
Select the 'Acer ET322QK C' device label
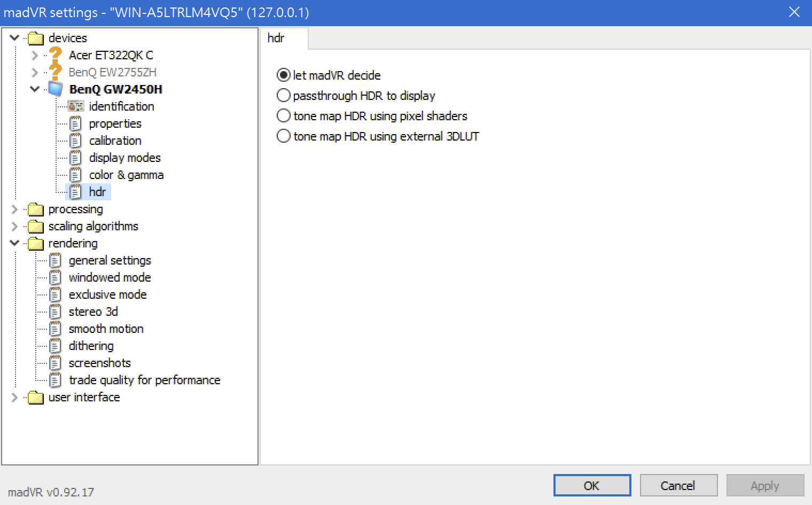click(x=111, y=55)
